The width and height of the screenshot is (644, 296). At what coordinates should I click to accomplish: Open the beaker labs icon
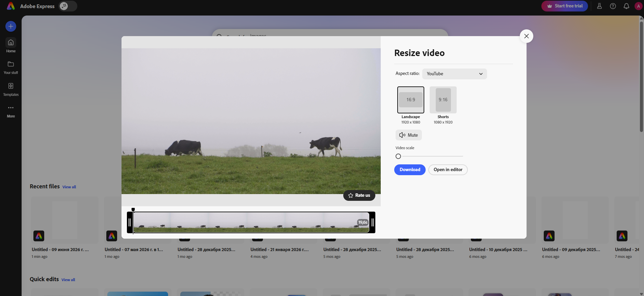599,6
